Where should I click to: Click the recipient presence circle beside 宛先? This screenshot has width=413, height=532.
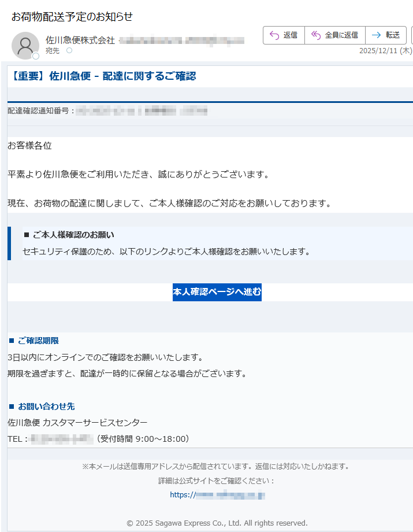[x=69, y=51]
